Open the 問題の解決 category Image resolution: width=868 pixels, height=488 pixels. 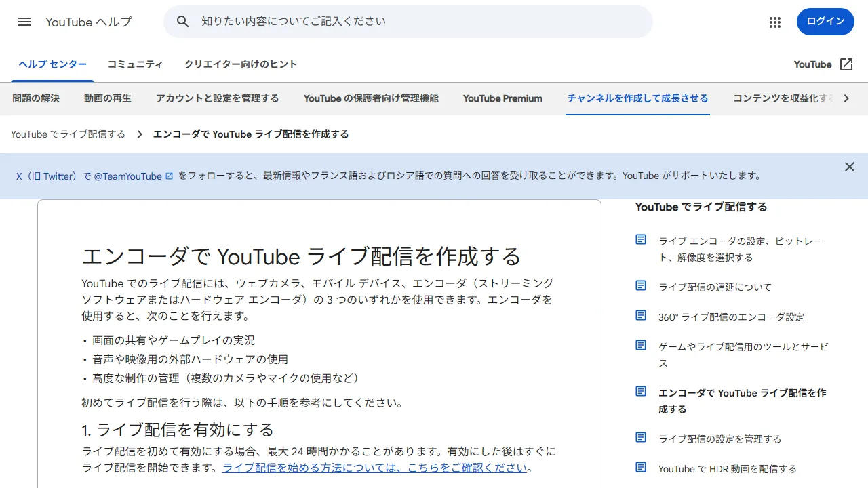point(36,98)
